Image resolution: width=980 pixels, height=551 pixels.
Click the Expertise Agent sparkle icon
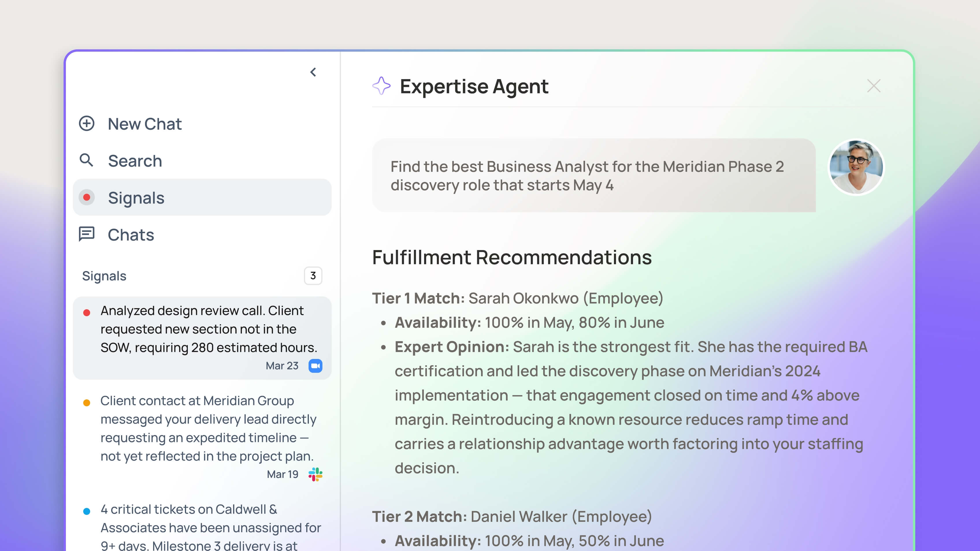(382, 86)
